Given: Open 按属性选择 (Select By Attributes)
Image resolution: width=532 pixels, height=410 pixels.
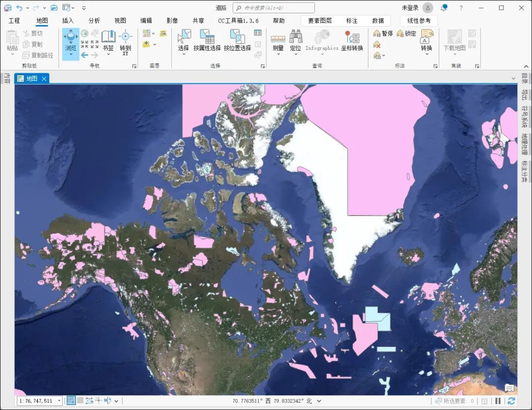Looking at the screenshot, I should [207, 39].
